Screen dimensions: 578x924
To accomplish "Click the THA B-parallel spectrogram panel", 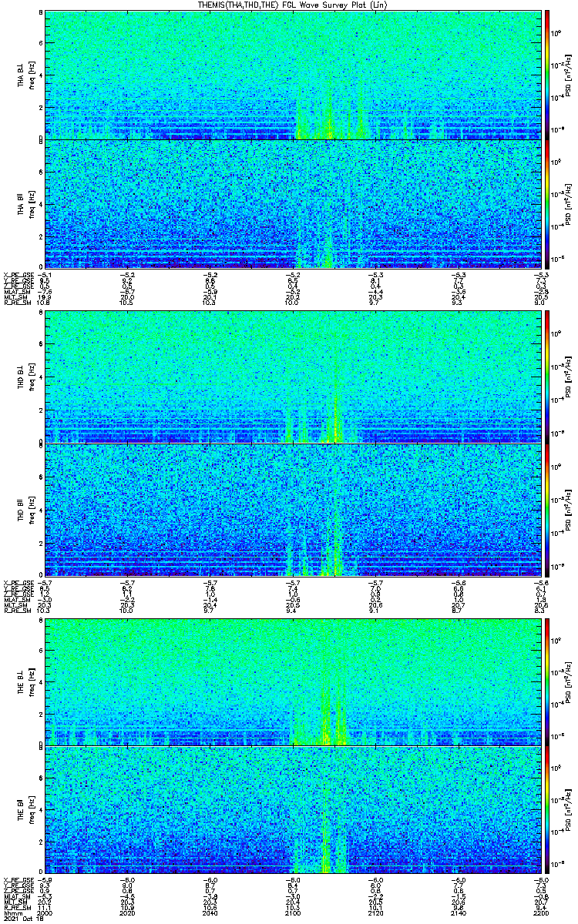I will (291, 204).
